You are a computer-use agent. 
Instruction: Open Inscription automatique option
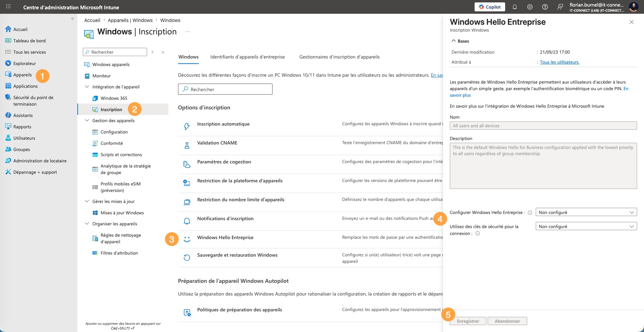pos(223,124)
